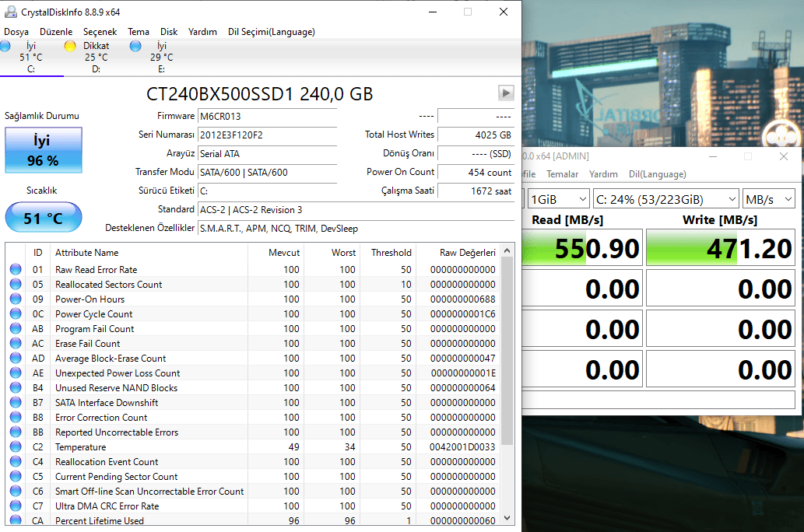Click status orb of Reallocated Sectors Count
804x532 pixels.
(16, 284)
